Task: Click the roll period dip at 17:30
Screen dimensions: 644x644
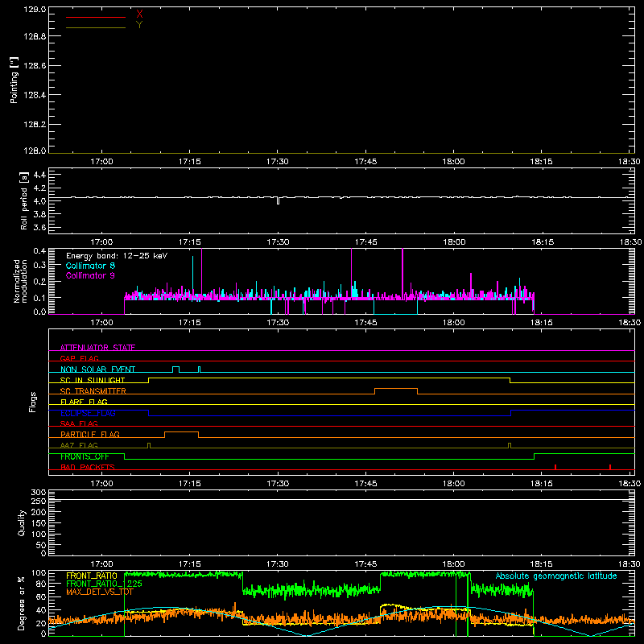Action: click(278, 200)
